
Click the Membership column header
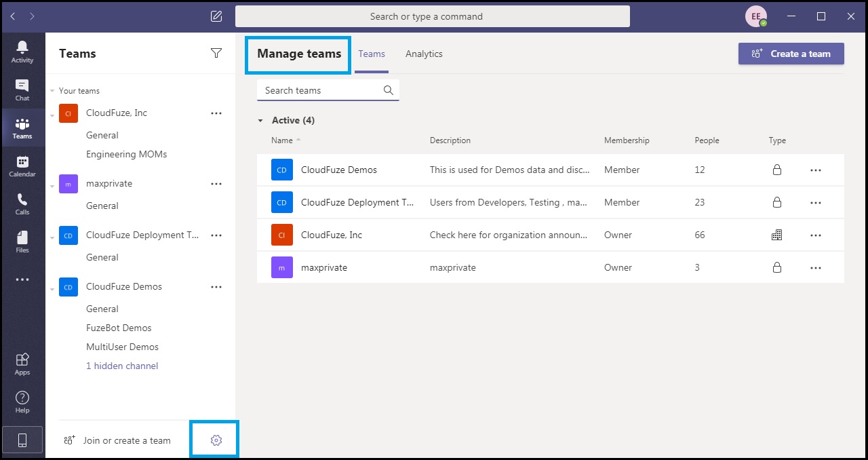(x=627, y=140)
